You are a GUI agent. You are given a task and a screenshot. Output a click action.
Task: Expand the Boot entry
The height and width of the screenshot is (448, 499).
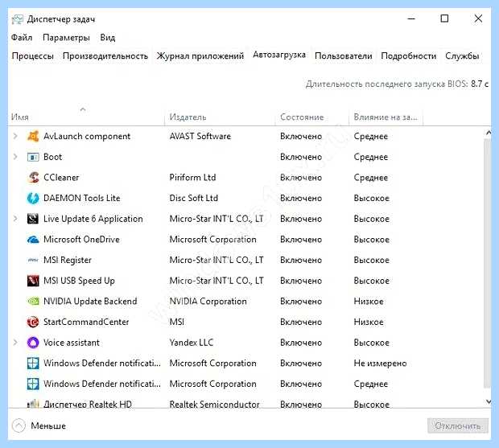15,157
